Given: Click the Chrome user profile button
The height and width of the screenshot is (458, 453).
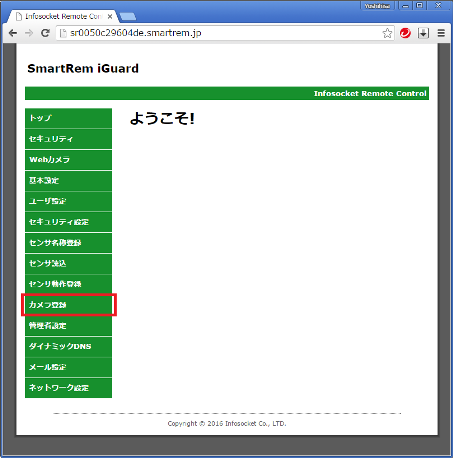Looking at the screenshot, I should (x=377, y=6).
